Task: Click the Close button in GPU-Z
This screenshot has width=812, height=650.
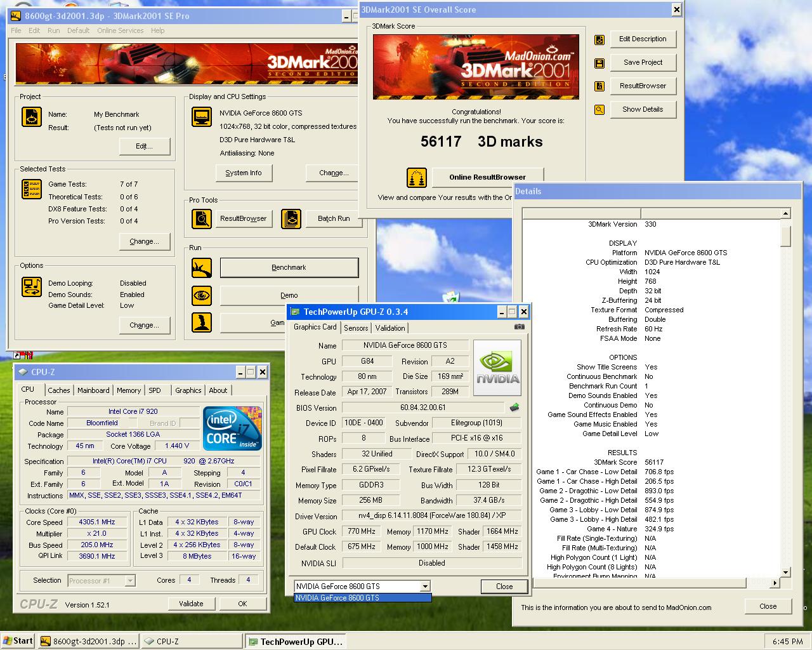Action: (504, 587)
